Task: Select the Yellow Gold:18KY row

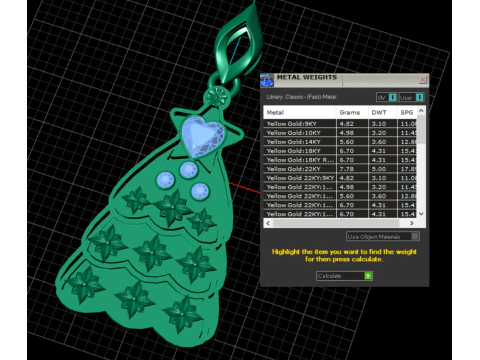Action: (x=340, y=151)
